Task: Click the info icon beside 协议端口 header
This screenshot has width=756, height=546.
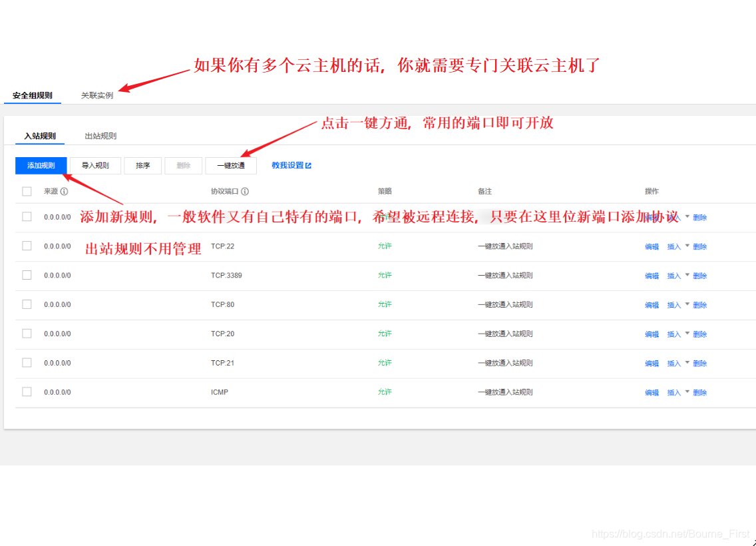Action: [x=245, y=192]
